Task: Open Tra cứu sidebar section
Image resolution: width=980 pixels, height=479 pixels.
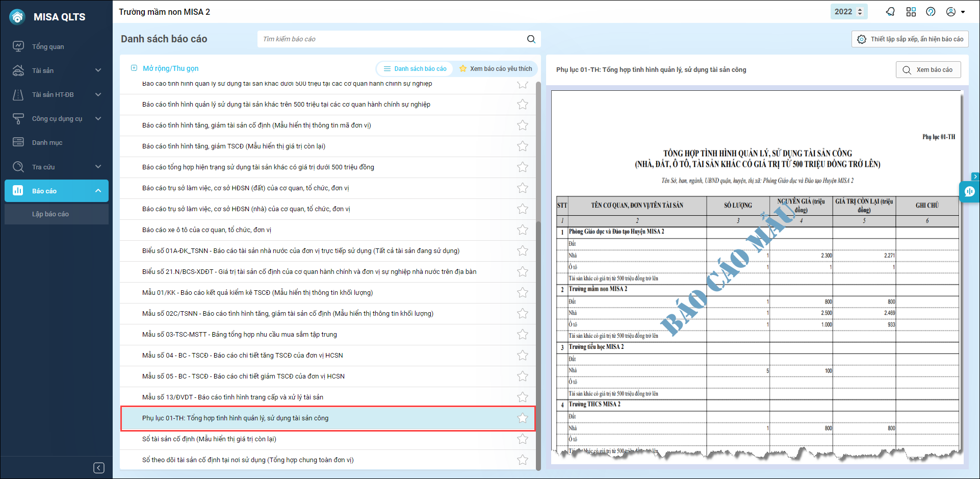Action: pyautogui.click(x=56, y=167)
